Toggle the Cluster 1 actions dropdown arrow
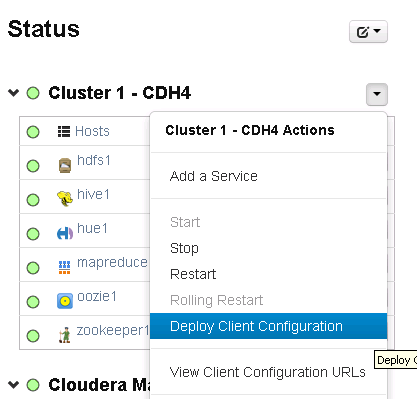This screenshot has width=417, height=399. [377, 94]
